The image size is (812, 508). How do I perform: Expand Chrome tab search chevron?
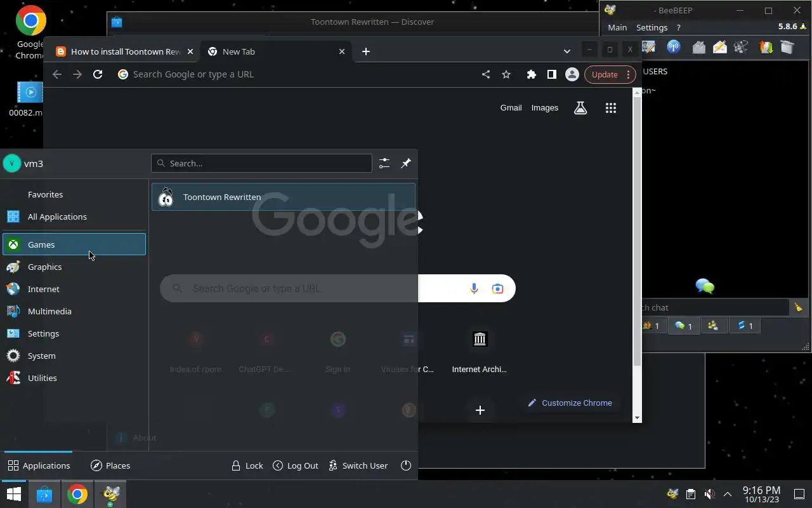coord(566,51)
